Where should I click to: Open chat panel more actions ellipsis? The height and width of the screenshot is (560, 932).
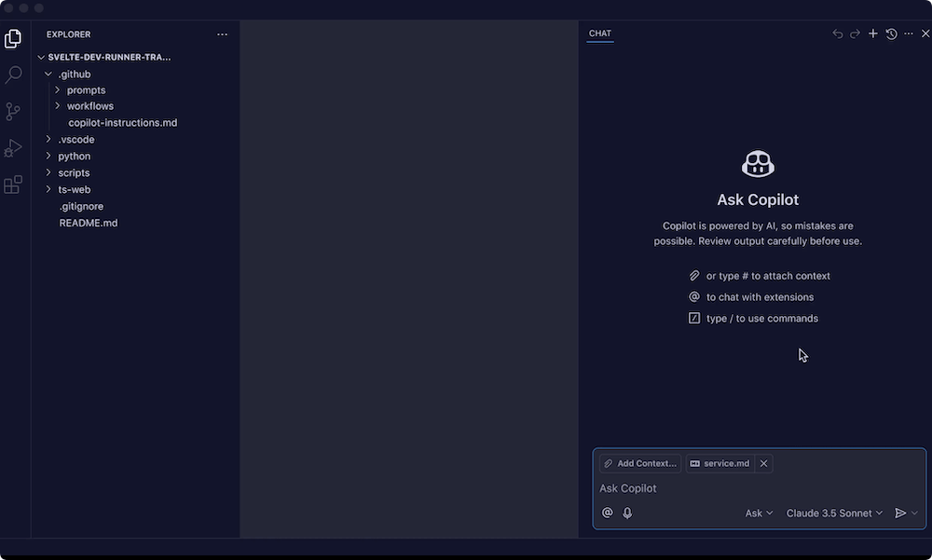[x=908, y=34]
